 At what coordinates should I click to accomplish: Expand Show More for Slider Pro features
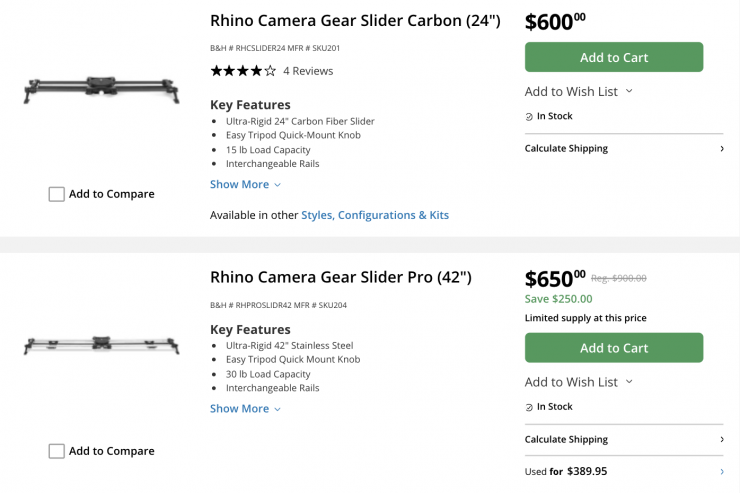click(245, 409)
